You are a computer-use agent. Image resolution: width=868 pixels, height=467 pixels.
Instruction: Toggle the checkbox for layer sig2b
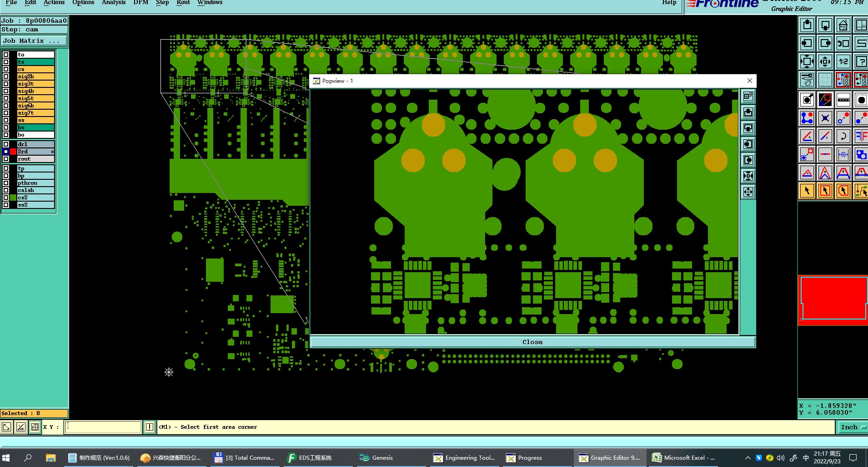(6, 76)
